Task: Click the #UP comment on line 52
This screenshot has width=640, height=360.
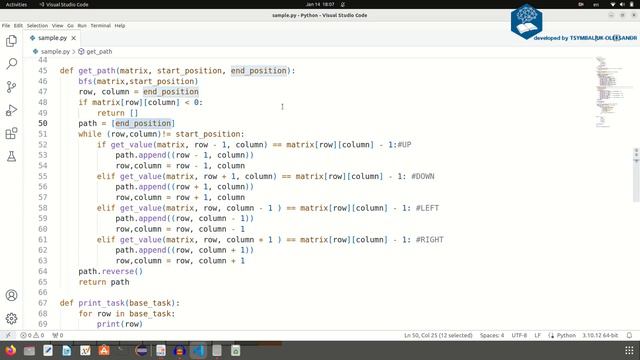Action: pos(404,144)
